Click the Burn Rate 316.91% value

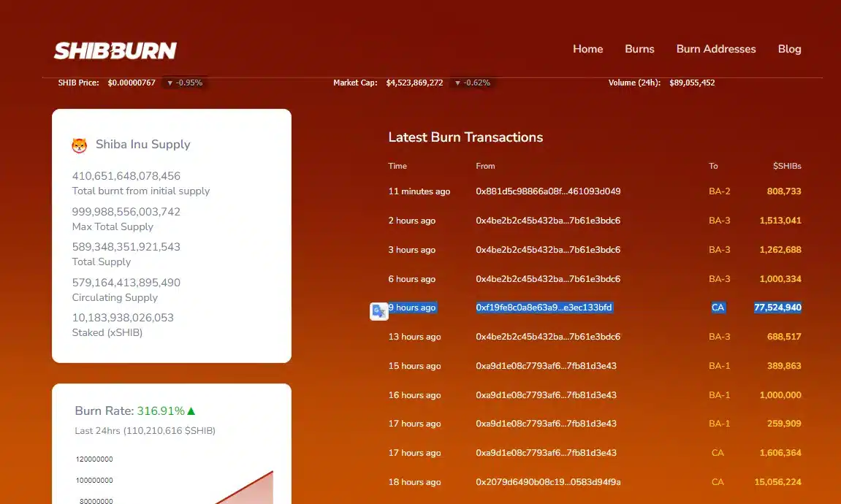tap(161, 411)
